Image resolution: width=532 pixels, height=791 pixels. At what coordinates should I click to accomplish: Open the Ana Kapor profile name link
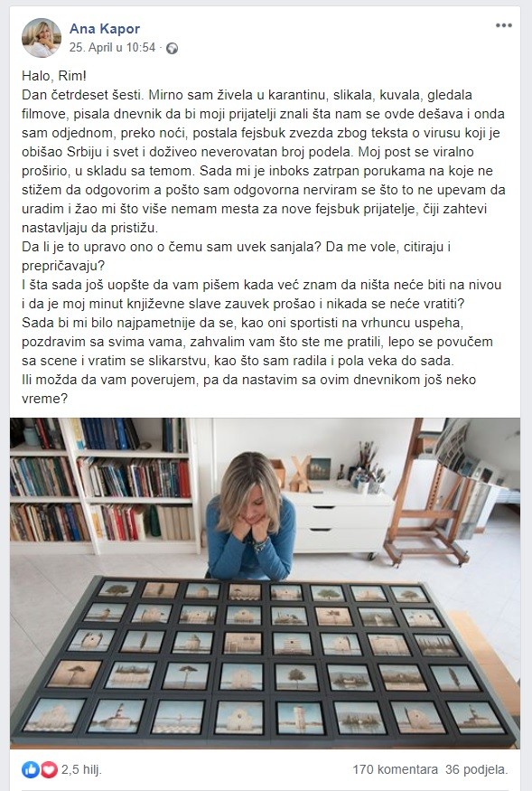105,29
